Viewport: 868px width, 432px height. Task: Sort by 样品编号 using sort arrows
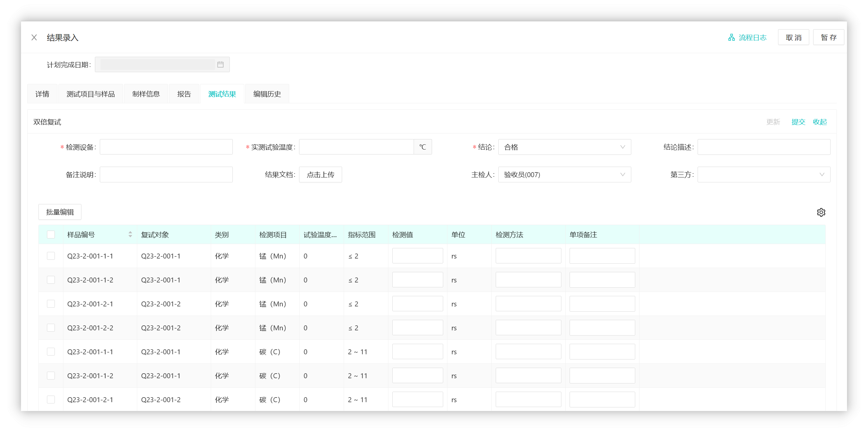[130, 234]
